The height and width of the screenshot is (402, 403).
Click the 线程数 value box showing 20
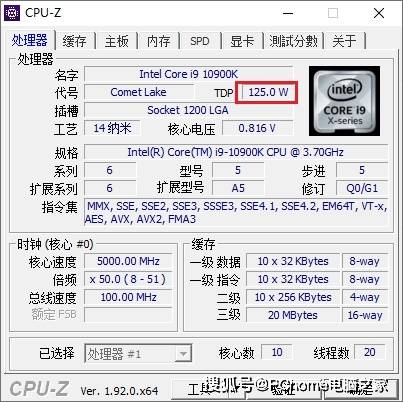point(370,352)
